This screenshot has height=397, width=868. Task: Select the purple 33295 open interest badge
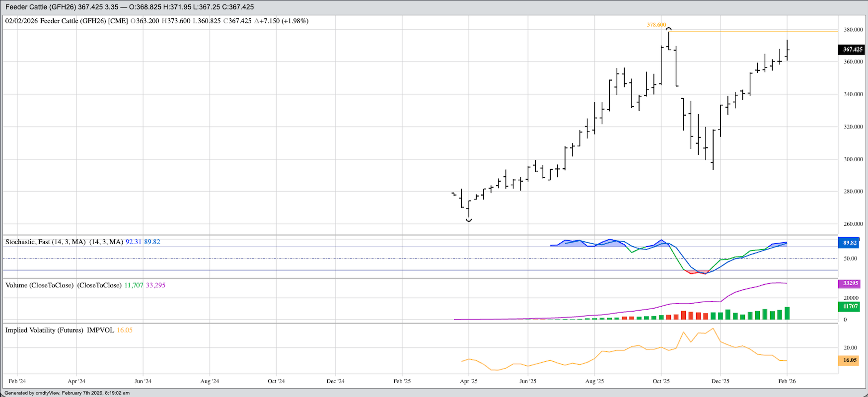coord(850,283)
